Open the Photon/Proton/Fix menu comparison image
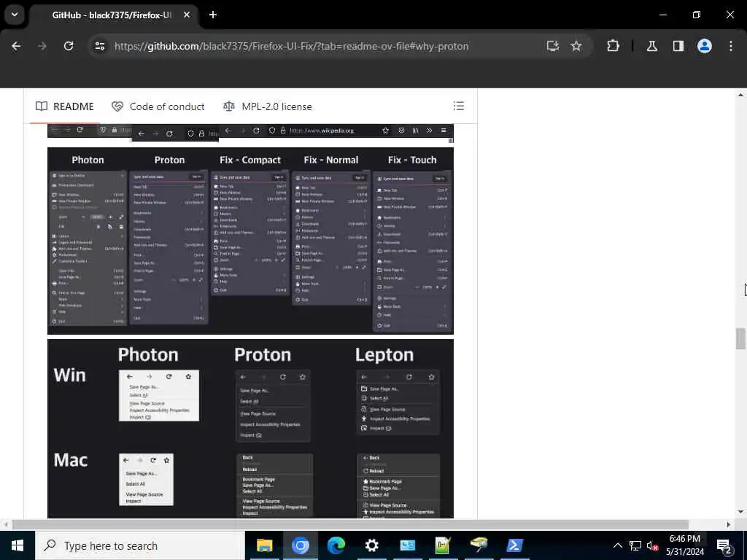This screenshot has height=560, width=747. (251, 241)
